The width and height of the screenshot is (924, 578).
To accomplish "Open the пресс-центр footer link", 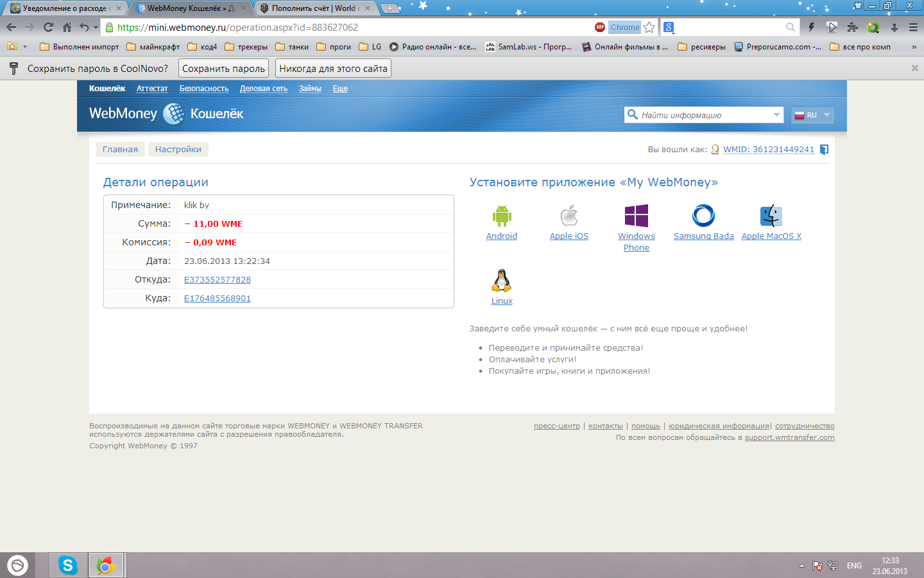I will [x=557, y=426].
